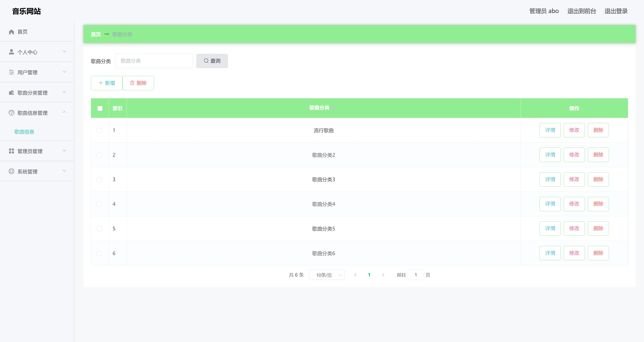The width and height of the screenshot is (644, 342).
Task: Click the home icon in the sidebar
Action: click(11, 32)
